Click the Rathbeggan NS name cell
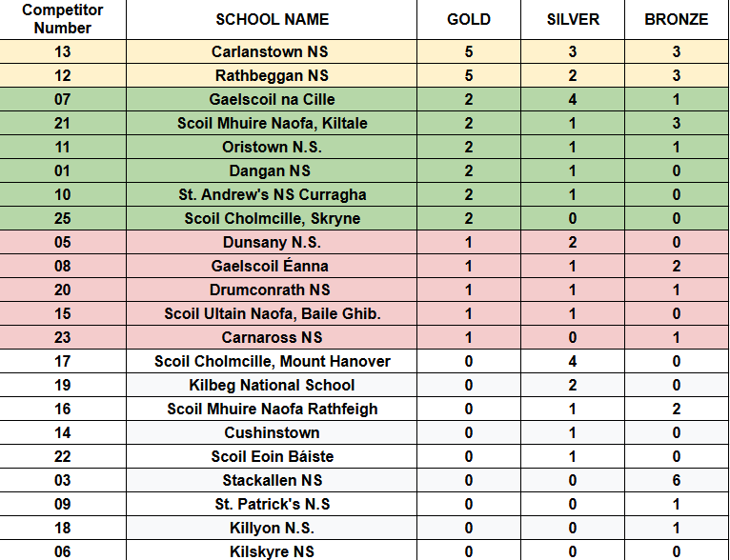Viewport: 730px width, 560px height. (272, 75)
